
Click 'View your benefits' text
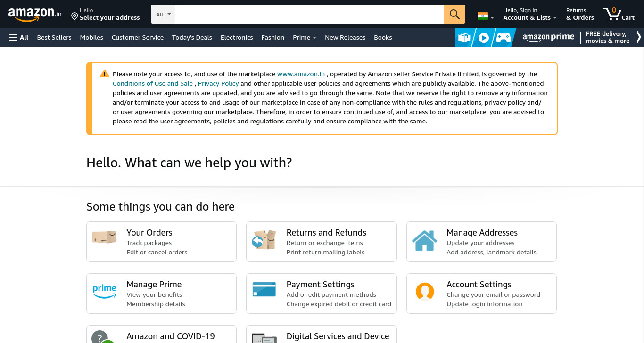click(x=154, y=295)
